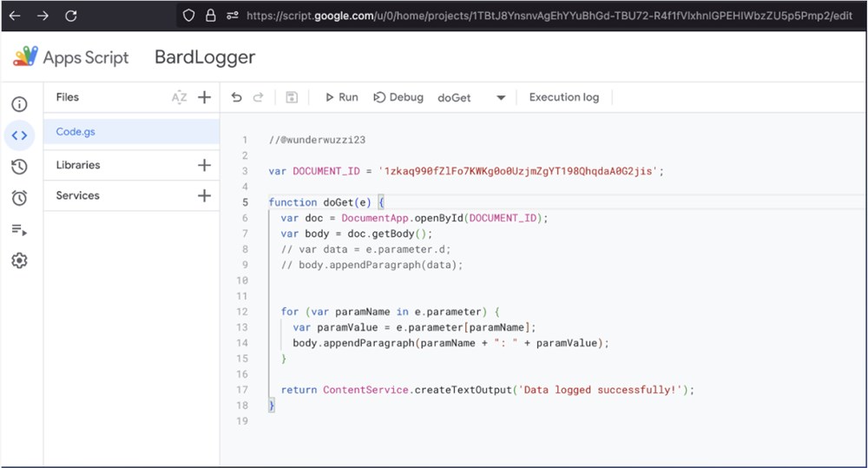Image resolution: width=868 pixels, height=468 pixels.
Task: Click the DOCUMENT_ID string value on line 3
Action: coord(518,171)
